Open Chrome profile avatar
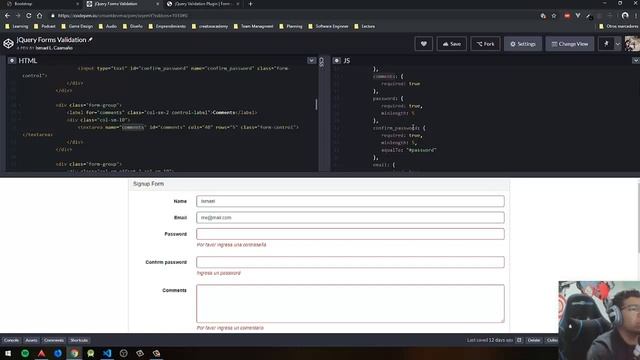Image resolution: width=640 pixels, height=360 pixels. click(625, 16)
